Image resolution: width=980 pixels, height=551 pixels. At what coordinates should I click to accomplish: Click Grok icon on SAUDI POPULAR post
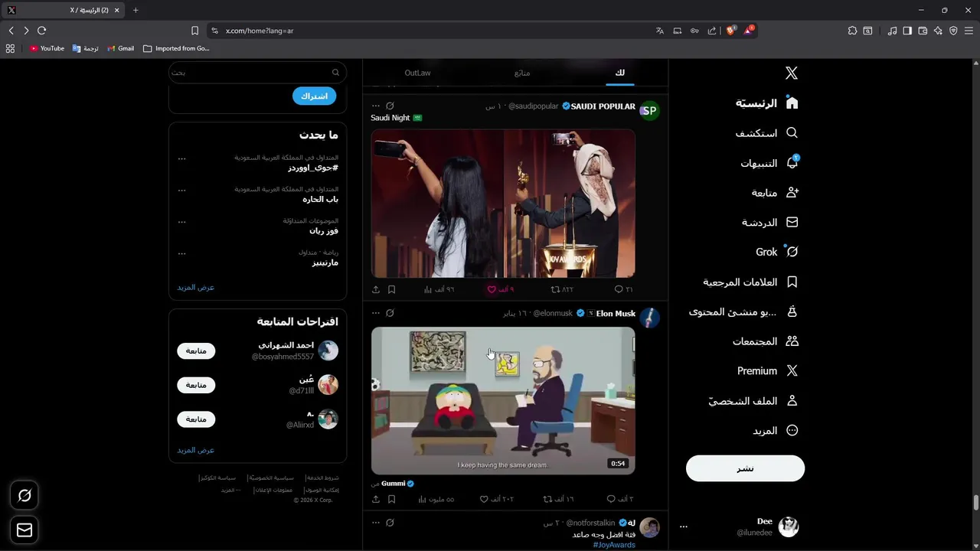(x=390, y=106)
